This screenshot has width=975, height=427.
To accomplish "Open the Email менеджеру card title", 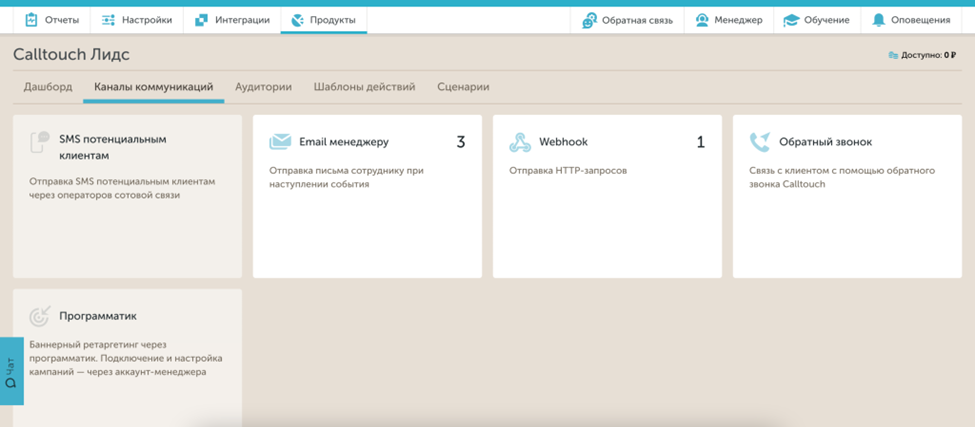I will pos(344,142).
